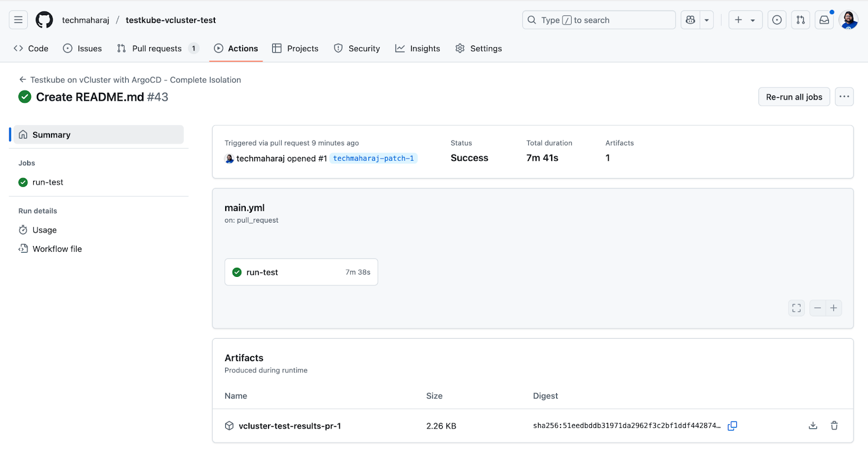This screenshot has height=455, width=868.
Task: Click the Workflow file icon
Action: 23,249
